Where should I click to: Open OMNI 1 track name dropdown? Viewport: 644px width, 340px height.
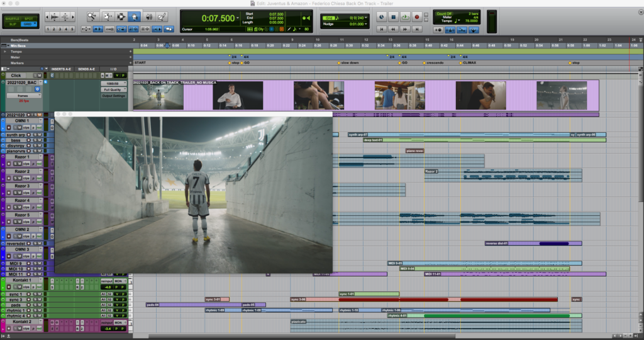[41, 120]
